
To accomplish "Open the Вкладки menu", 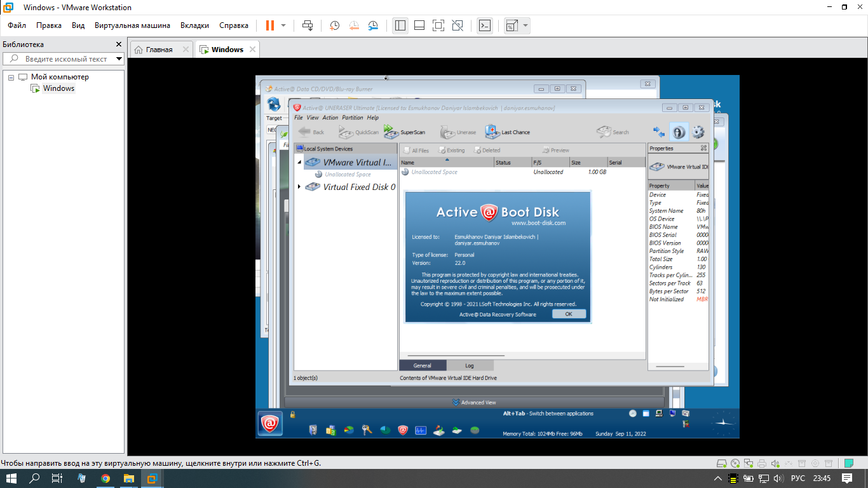I will (194, 25).
